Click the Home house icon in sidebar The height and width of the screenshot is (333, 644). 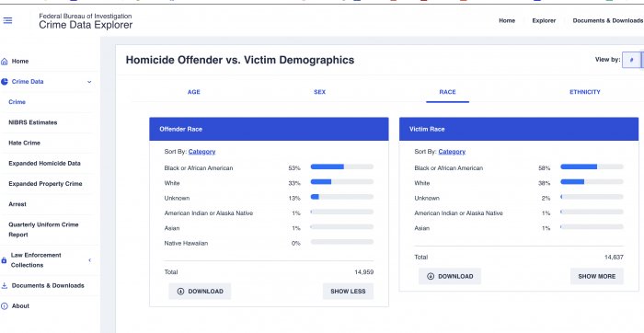tap(5, 62)
